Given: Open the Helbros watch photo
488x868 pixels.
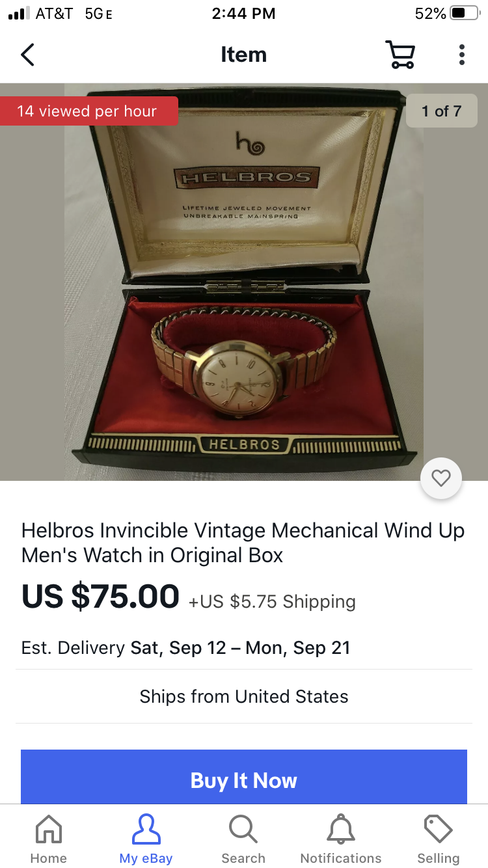Looking at the screenshot, I should [244, 282].
